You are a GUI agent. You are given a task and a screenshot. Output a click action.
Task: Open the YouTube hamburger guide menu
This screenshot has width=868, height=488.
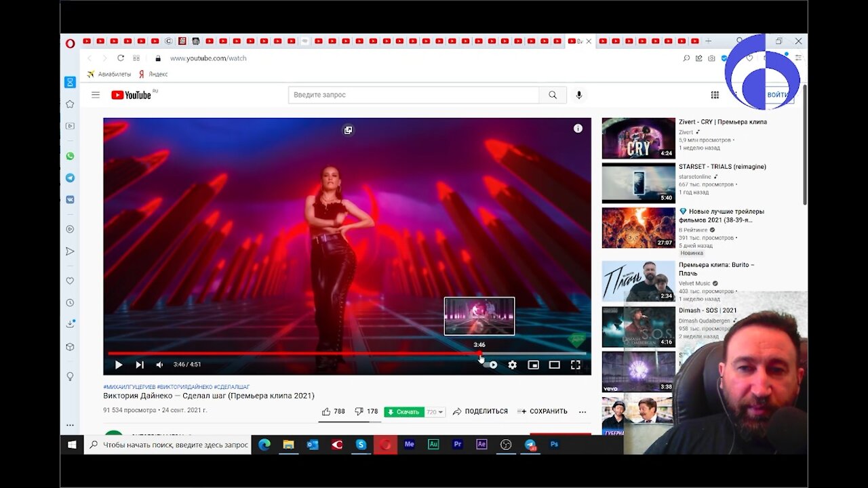96,95
